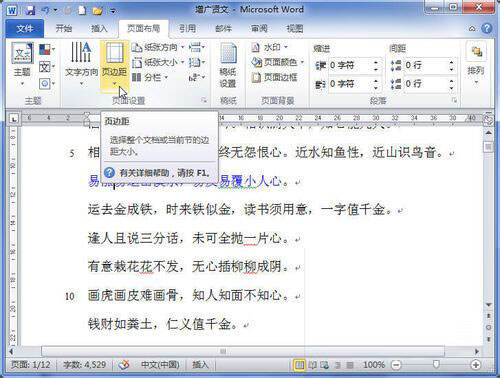Switch to the 开始 (Home) tab

[63, 29]
